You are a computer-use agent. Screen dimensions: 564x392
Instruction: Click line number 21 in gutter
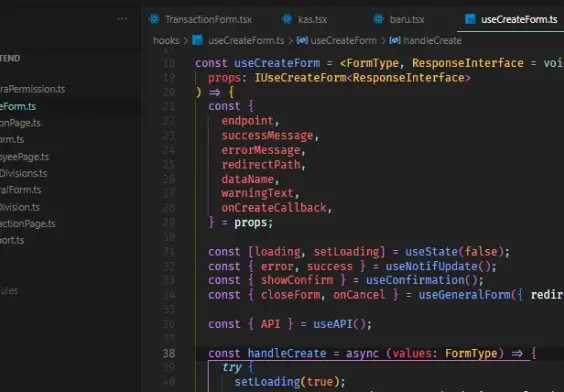[169, 106]
